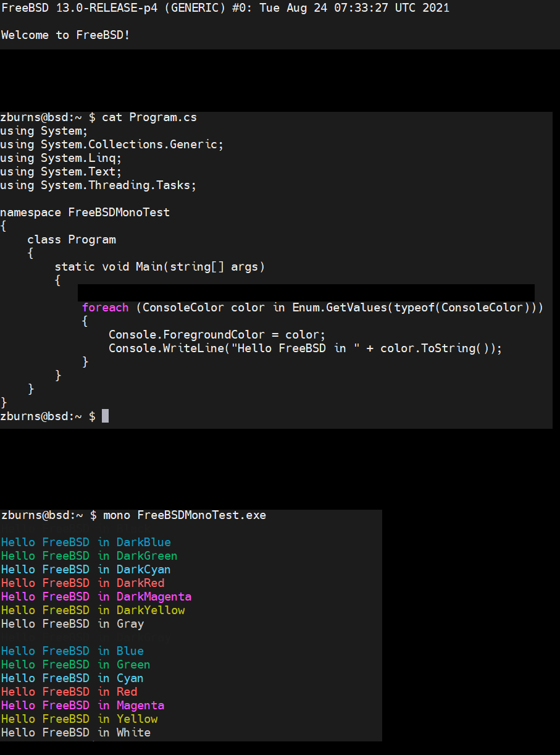Image resolution: width=560 pixels, height=755 pixels.
Task: Click the 'Hello FreeBSD in Magenta' output line
Action: (x=83, y=706)
